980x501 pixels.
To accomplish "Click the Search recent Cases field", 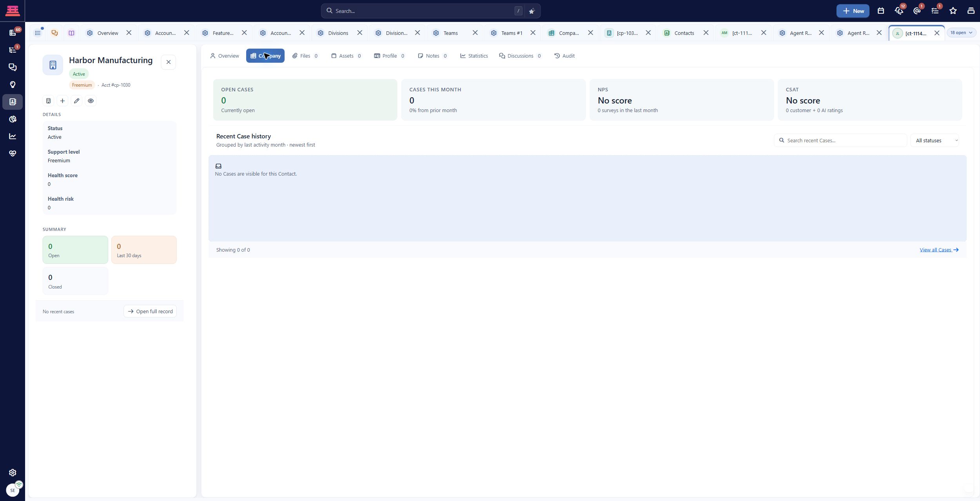I will (x=840, y=140).
